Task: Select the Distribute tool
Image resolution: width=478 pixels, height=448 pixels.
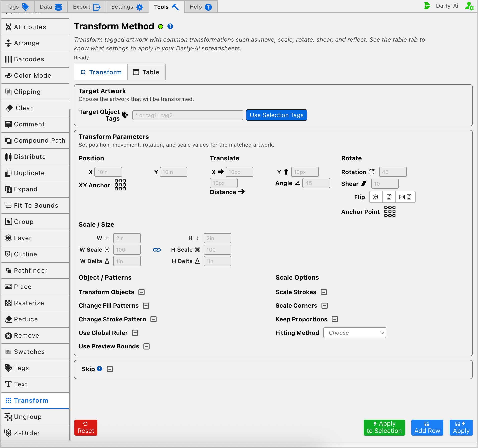Action: click(x=35, y=157)
